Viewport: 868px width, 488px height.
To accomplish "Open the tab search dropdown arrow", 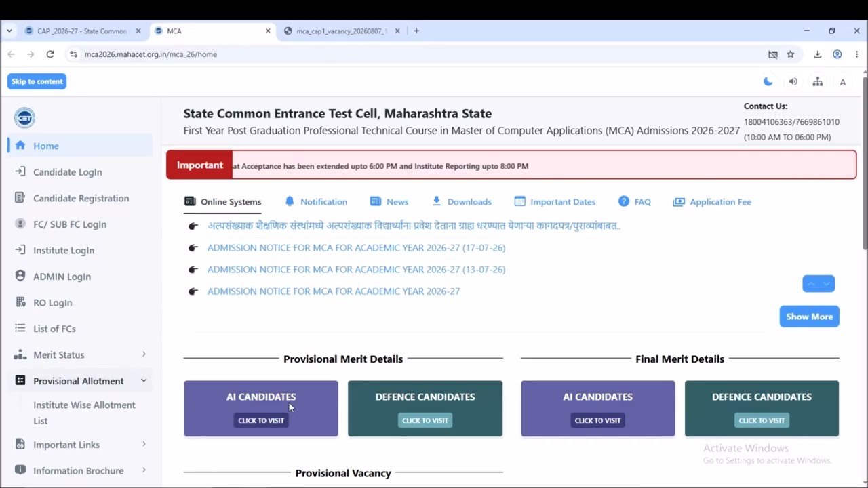I will [9, 31].
